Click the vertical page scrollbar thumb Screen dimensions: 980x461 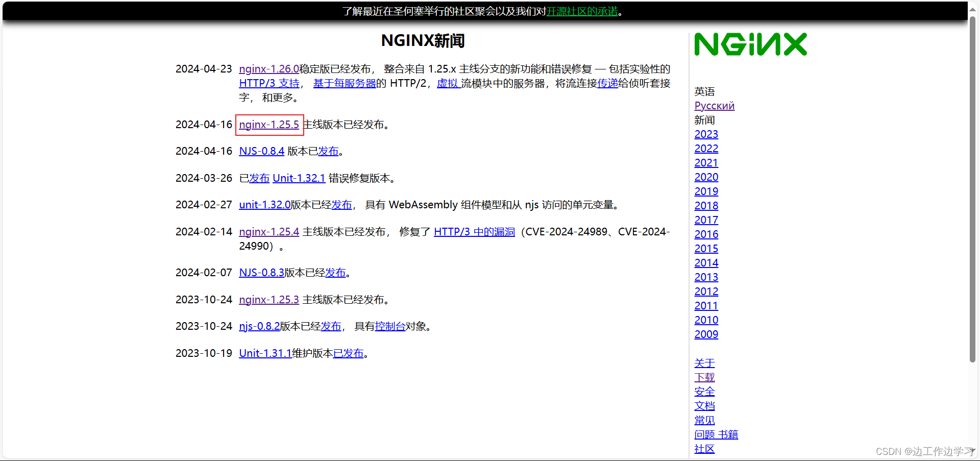tap(973, 189)
